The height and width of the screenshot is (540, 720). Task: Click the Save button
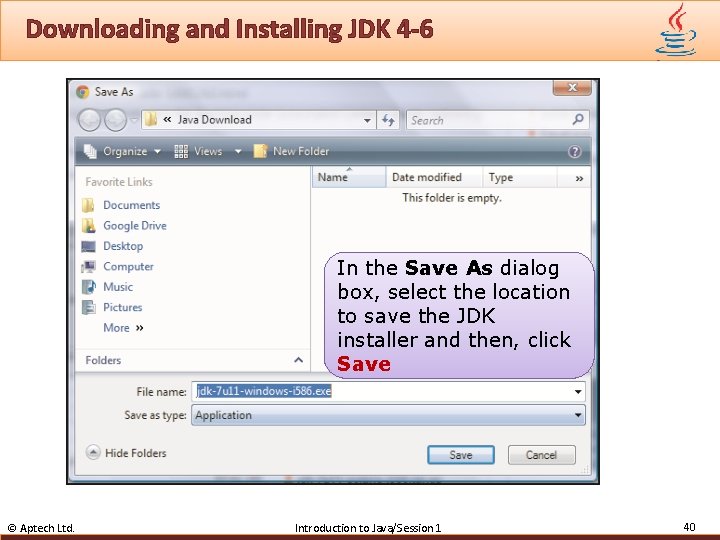[461, 455]
